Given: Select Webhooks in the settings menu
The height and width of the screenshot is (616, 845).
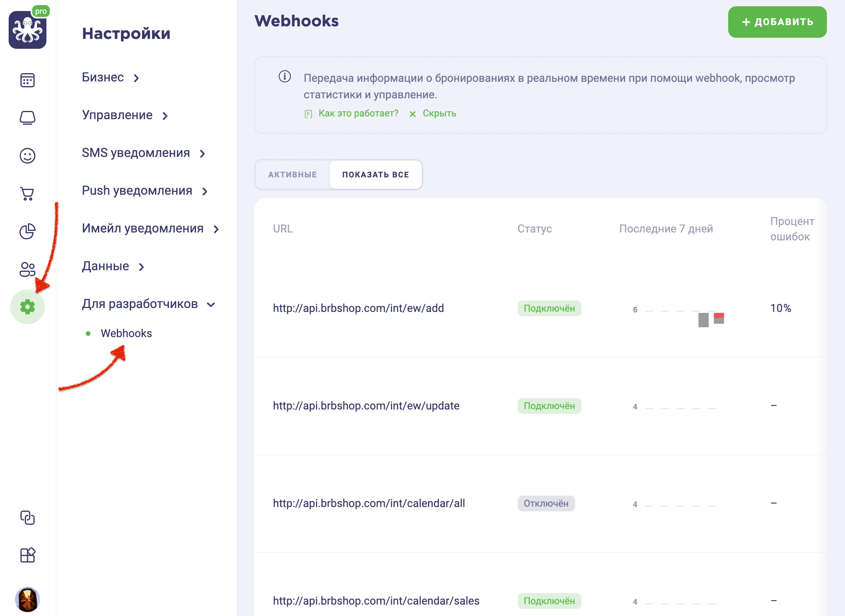Looking at the screenshot, I should click(x=126, y=333).
